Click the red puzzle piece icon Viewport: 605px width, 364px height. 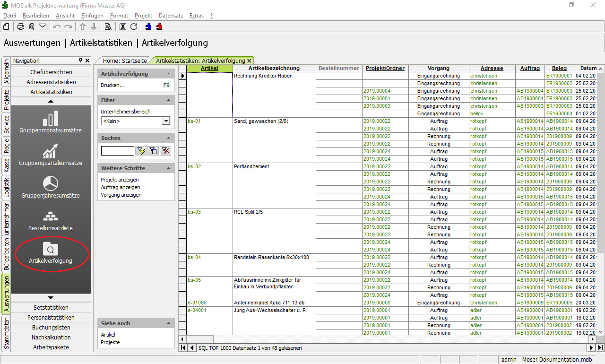(x=159, y=26)
